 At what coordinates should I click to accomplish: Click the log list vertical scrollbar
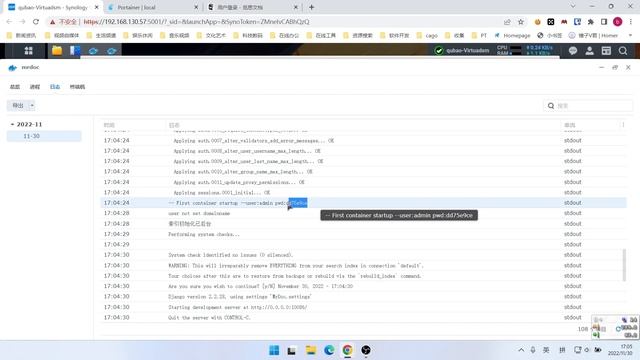(x=624, y=265)
